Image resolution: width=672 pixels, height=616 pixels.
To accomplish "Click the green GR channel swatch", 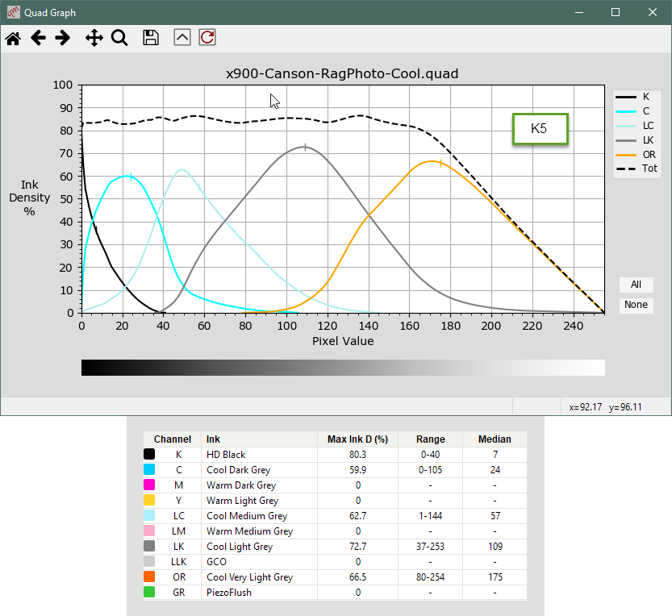I will 149,592.
